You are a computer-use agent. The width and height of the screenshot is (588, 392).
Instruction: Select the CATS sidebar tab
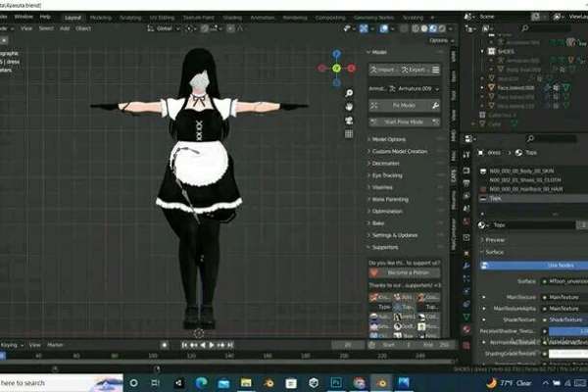(x=454, y=175)
